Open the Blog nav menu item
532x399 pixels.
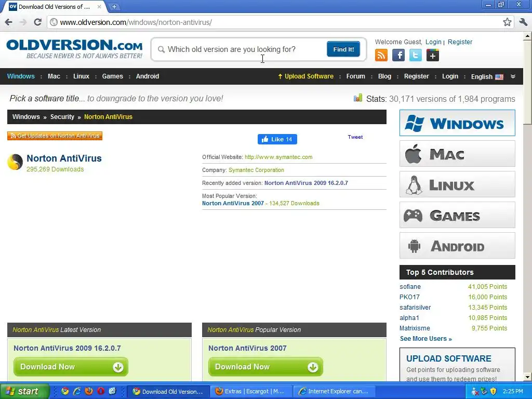click(x=384, y=76)
